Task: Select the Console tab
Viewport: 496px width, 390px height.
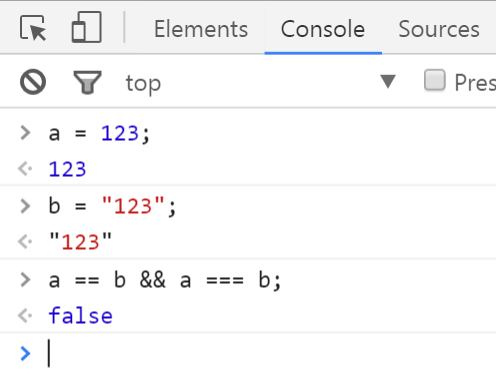Action: (x=323, y=29)
